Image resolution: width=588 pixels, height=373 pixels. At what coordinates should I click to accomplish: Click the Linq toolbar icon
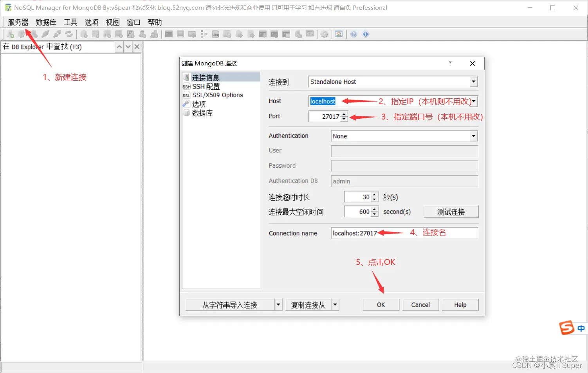click(216, 34)
